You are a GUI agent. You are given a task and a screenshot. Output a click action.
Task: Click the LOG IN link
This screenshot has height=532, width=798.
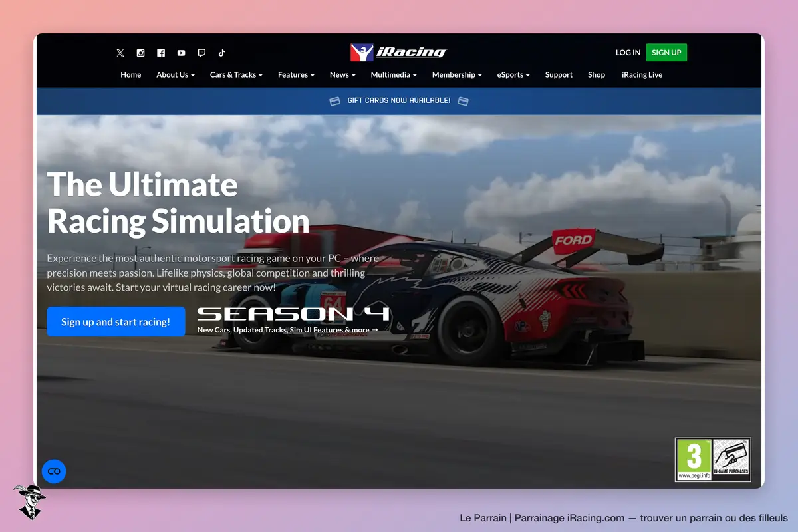[x=628, y=53]
